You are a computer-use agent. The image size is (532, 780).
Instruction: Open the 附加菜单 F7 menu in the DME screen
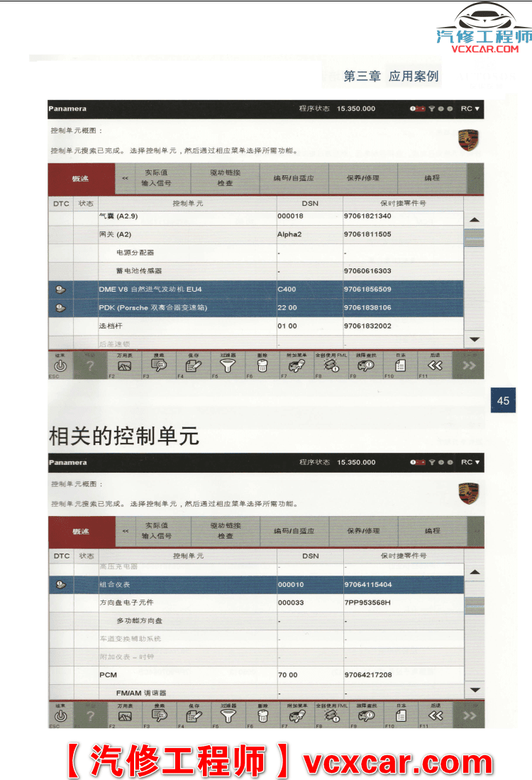[x=297, y=366]
